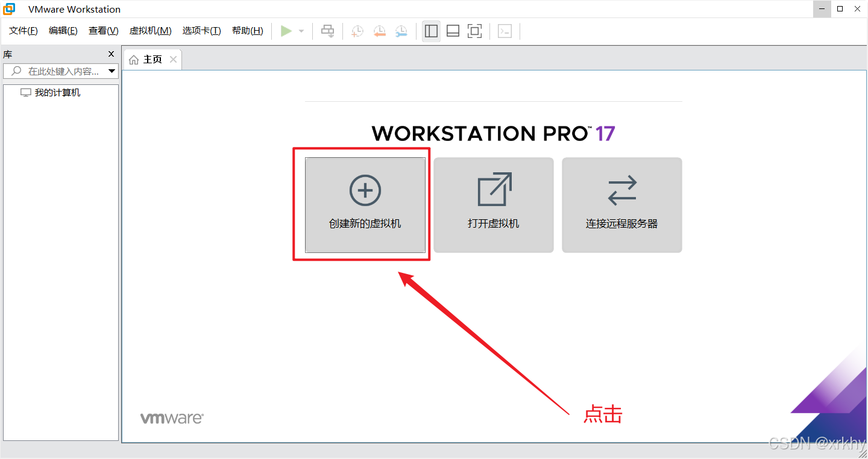This screenshot has height=459, width=868.
Task: Open the library search filter dropdown arrow
Action: click(x=112, y=71)
